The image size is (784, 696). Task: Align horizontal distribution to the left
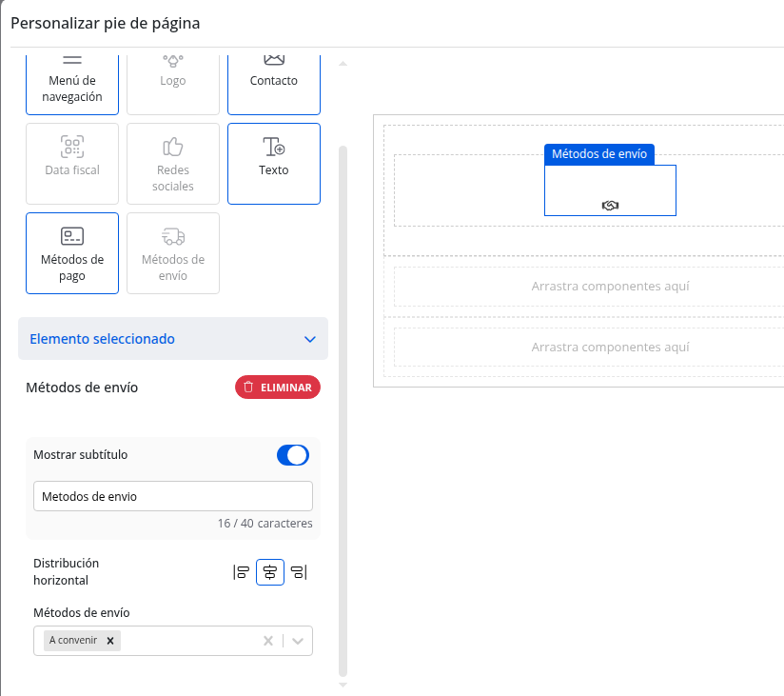(x=242, y=572)
